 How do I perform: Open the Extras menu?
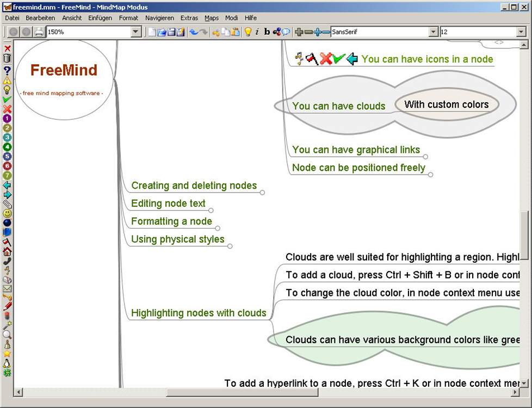click(189, 18)
